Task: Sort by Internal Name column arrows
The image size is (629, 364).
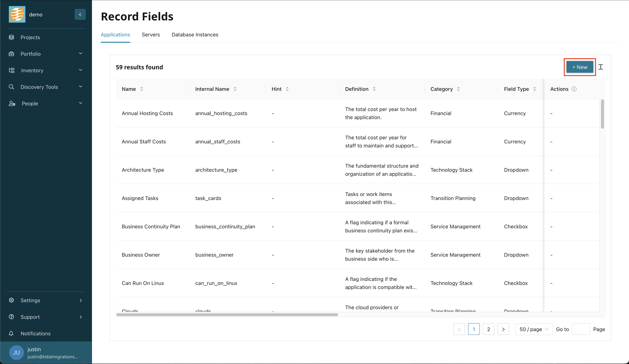Action: (x=235, y=89)
